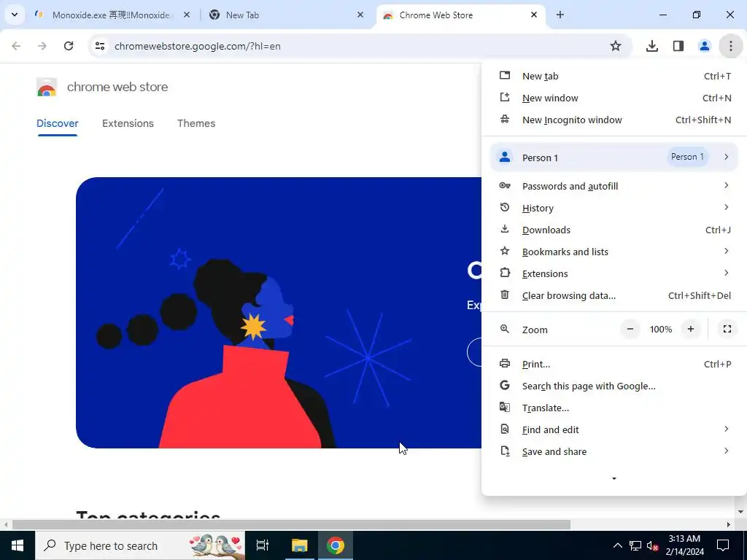Switch to the Monoxide.exe tab
747x560 pixels.
point(112,15)
